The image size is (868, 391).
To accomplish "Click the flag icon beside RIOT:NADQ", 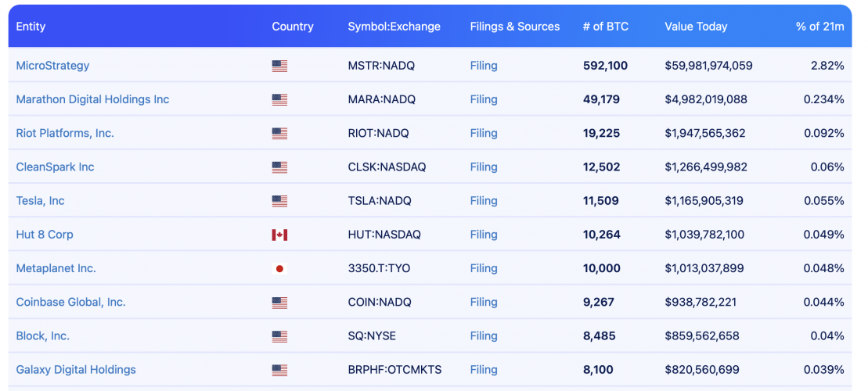I will tap(279, 134).
